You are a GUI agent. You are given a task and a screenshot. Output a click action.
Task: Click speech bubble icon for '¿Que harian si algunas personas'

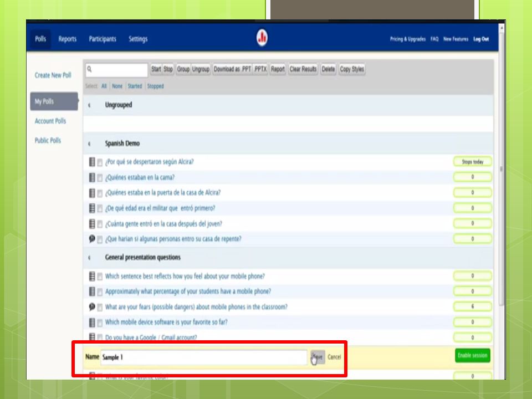[92, 239]
